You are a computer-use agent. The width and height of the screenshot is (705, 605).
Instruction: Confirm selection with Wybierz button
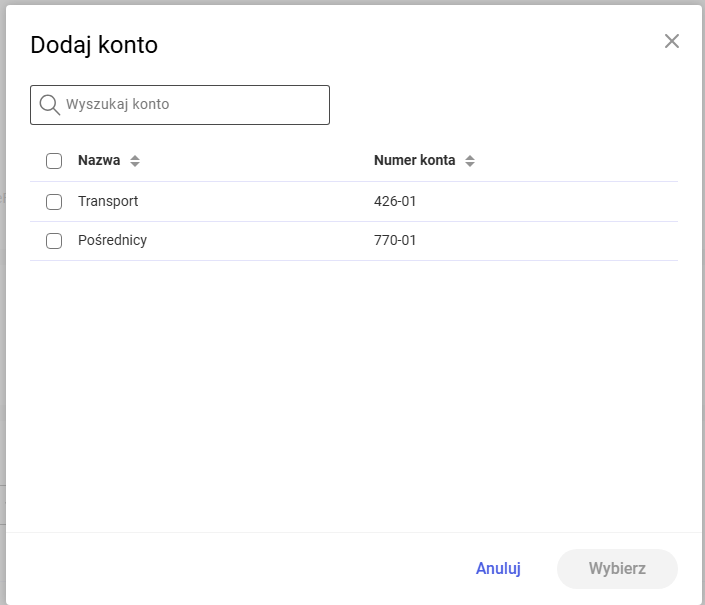617,569
